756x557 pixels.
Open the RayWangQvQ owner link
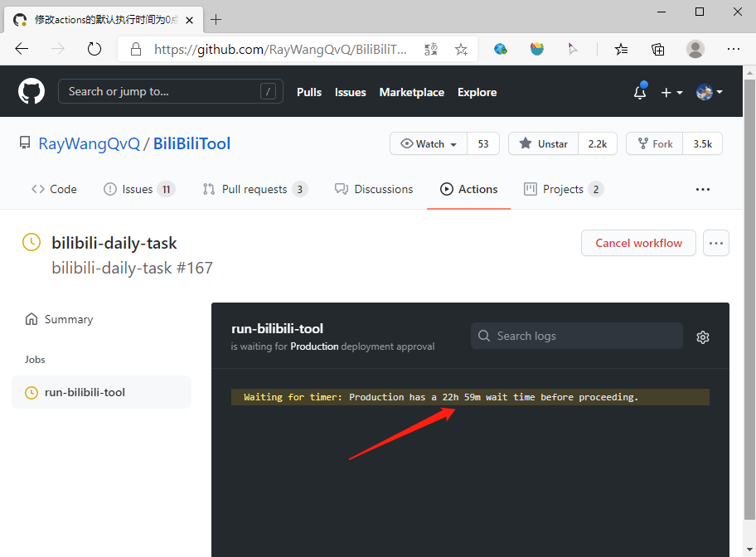click(89, 143)
